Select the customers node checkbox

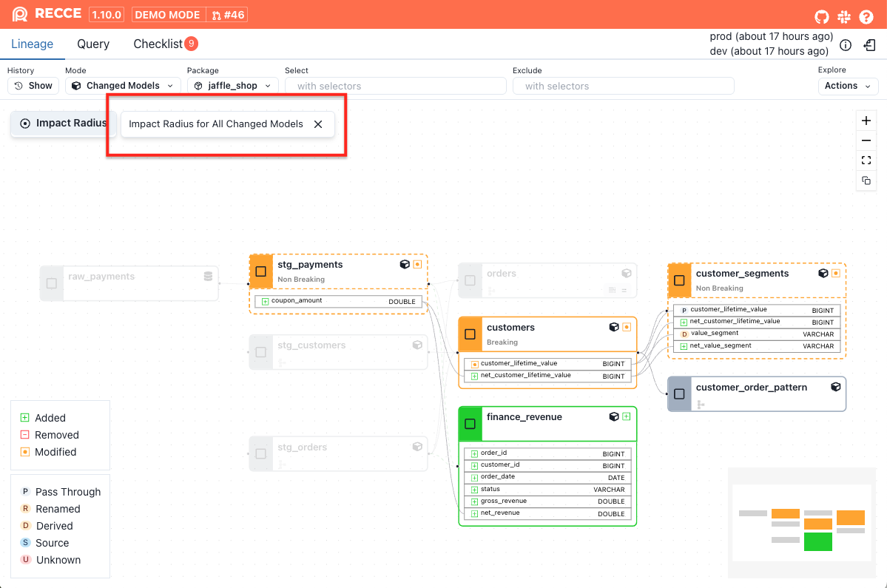pyautogui.click(x=470, y=334)
